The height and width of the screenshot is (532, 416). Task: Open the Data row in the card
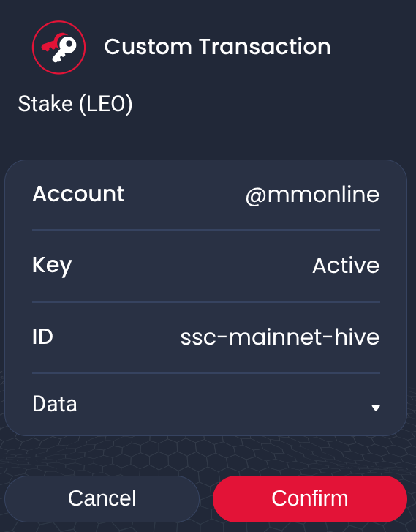click(x=206, y=404)
